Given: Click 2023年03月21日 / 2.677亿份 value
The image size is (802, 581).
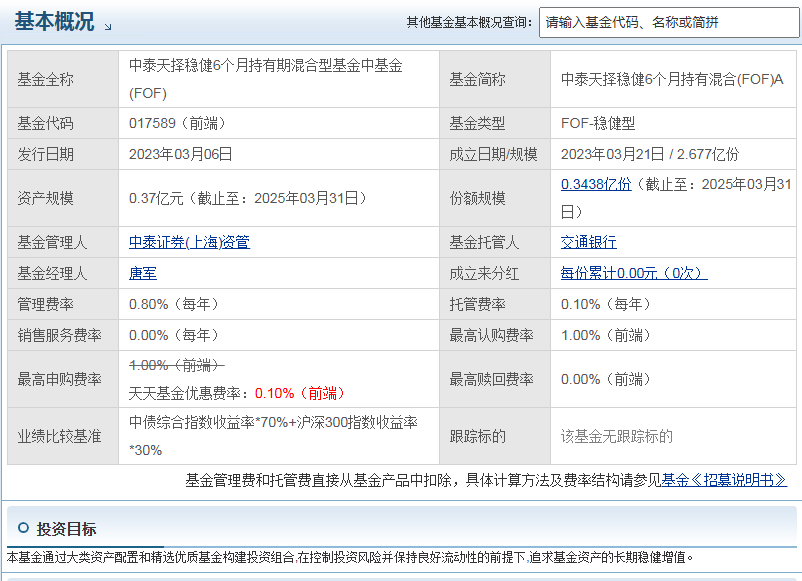Looking at the screenshot, I should 650,154.
